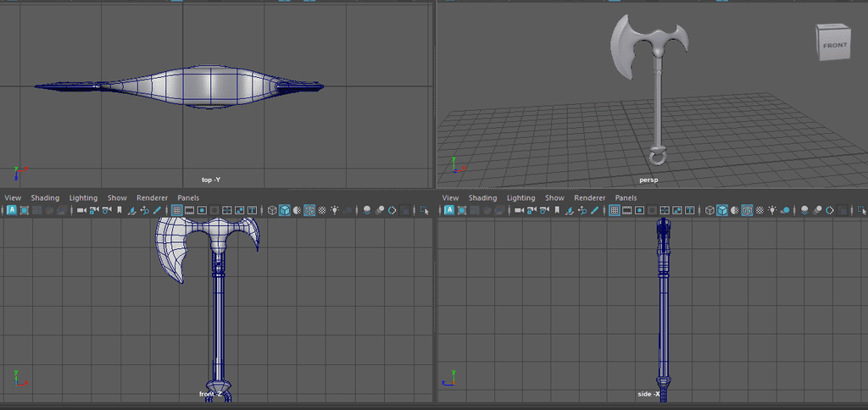Expand the Lighting dropdown menu of the side view
The width and height of the screenshot is (868, 410).
click(520, 197)
